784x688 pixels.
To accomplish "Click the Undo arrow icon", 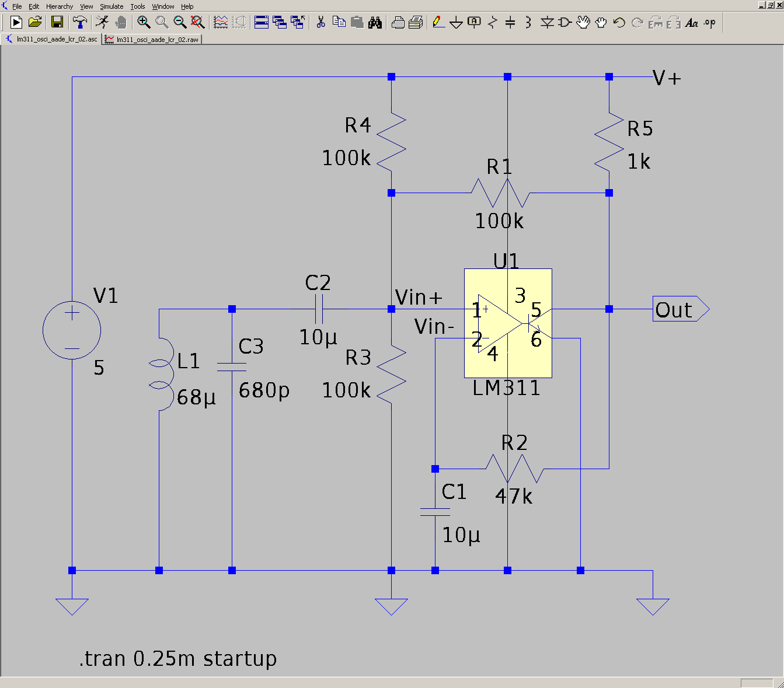I will pos(619,22).
